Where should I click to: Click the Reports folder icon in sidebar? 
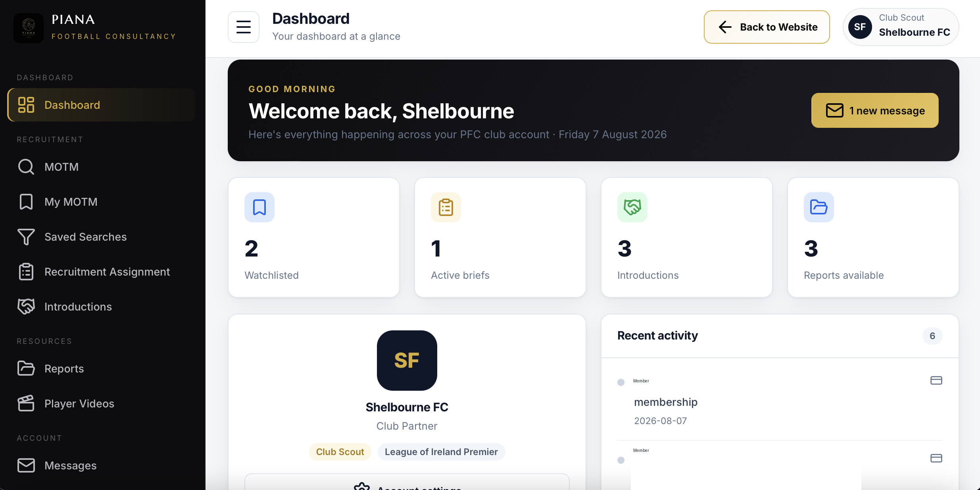tap(26, 368)
